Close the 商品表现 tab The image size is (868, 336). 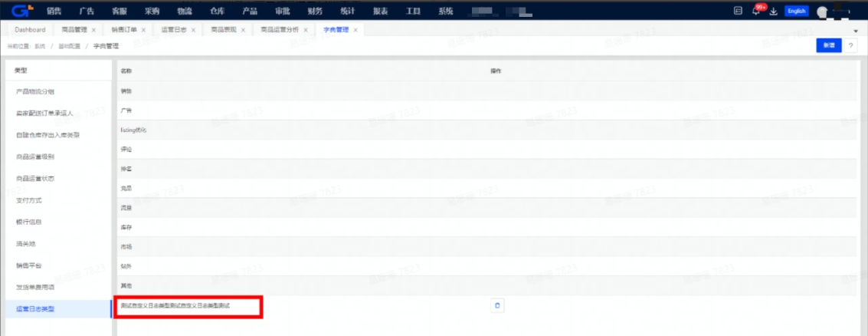243,30
